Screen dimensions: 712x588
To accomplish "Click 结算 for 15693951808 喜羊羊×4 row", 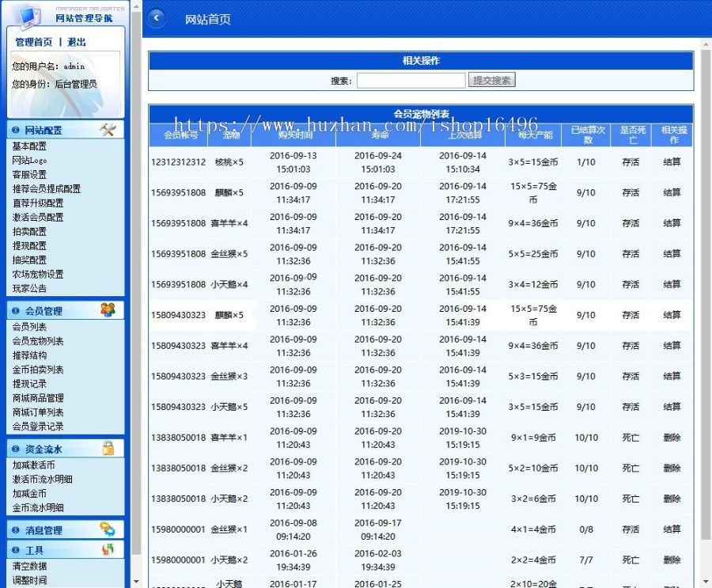I will coord(672,223).
